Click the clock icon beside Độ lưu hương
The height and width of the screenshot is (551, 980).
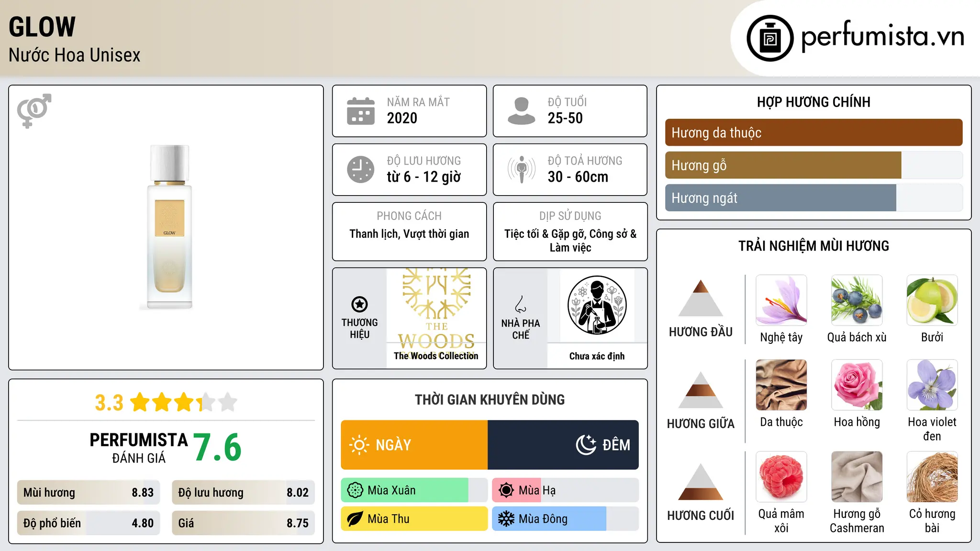click(x=361, y=169)
